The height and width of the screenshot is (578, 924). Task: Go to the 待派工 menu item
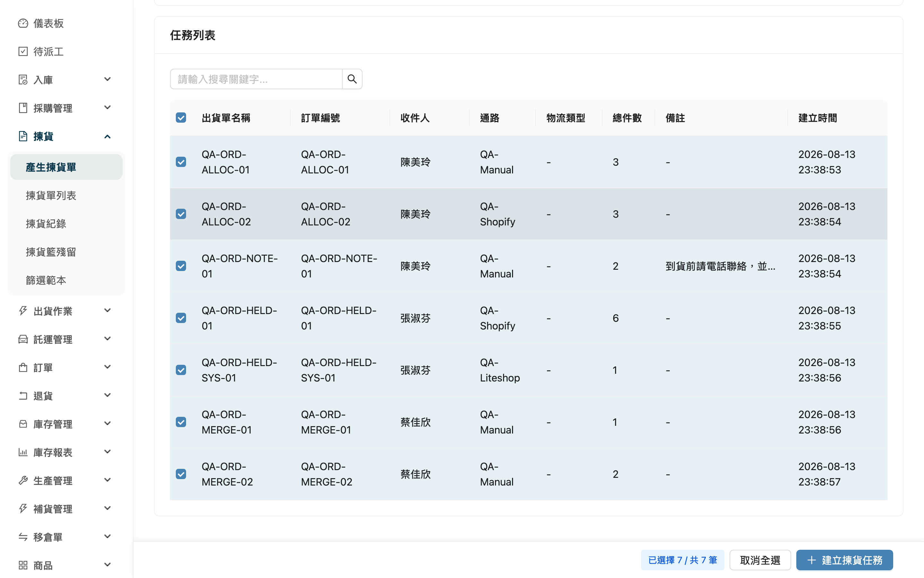pos(66,52)
